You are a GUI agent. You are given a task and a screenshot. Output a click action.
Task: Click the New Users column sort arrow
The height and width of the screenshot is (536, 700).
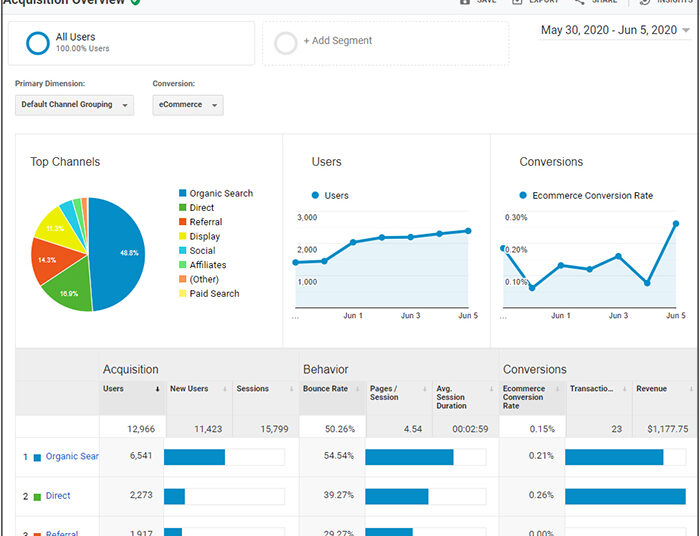pyautogui.click(x=225, y=389)
